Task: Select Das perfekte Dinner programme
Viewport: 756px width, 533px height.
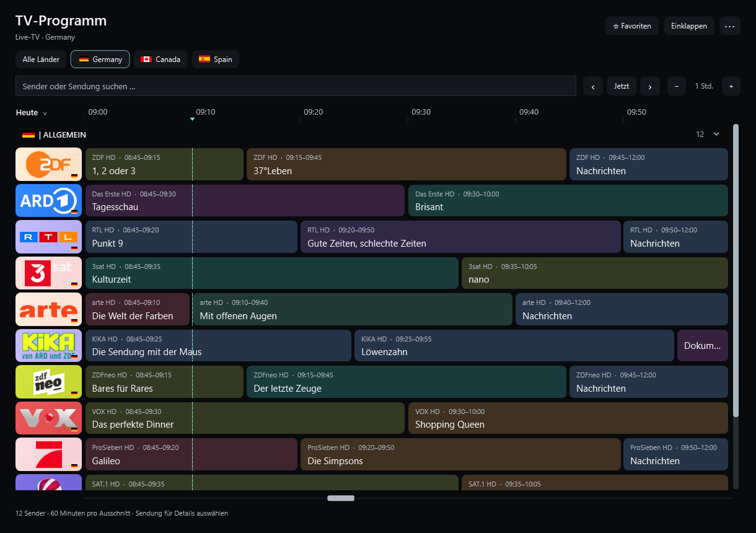Action: (245, 418)
